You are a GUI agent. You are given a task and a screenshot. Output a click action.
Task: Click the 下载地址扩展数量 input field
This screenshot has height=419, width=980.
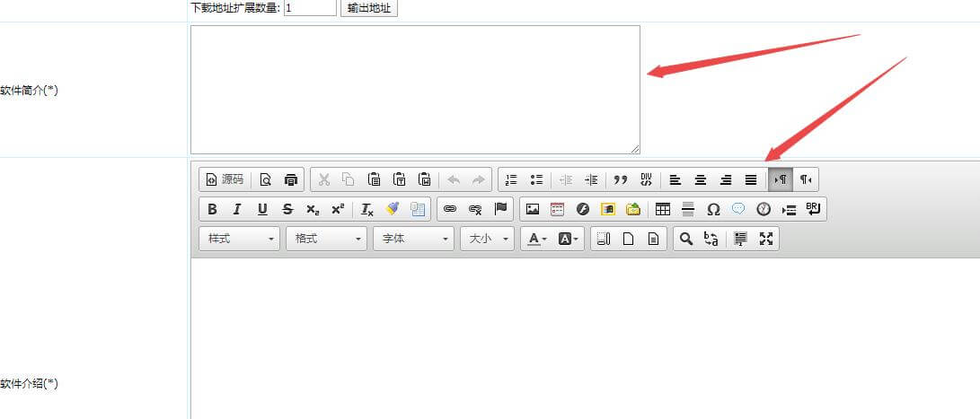coord(310,8)
